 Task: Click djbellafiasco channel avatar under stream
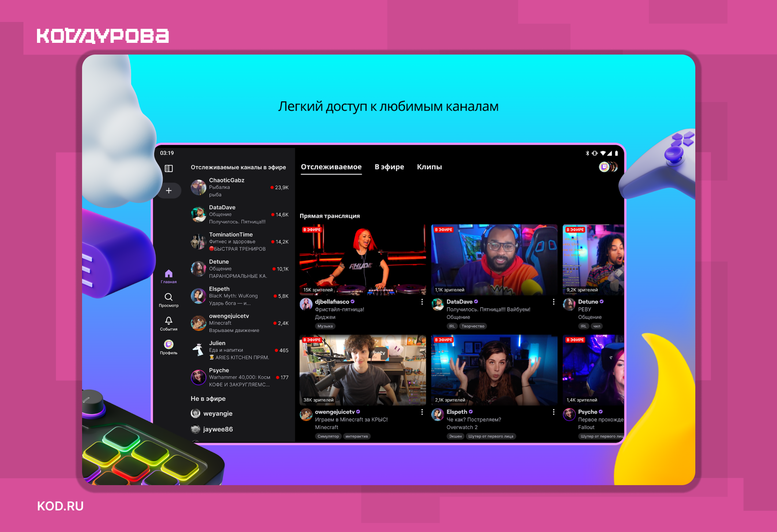[306, 304]
